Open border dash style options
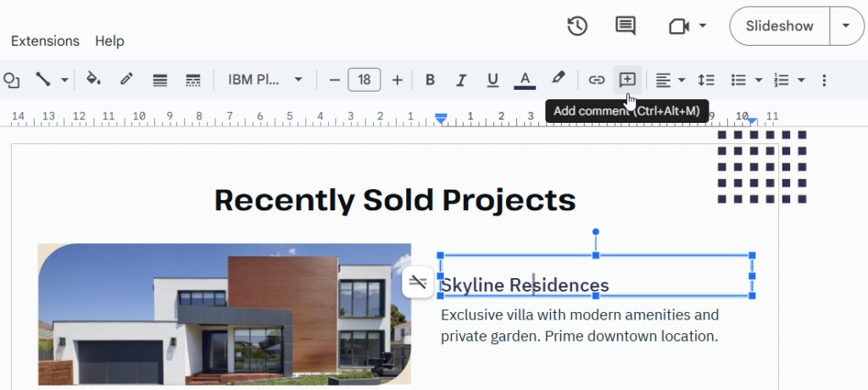This screenshot has width=868, height=390. (193, 80)
